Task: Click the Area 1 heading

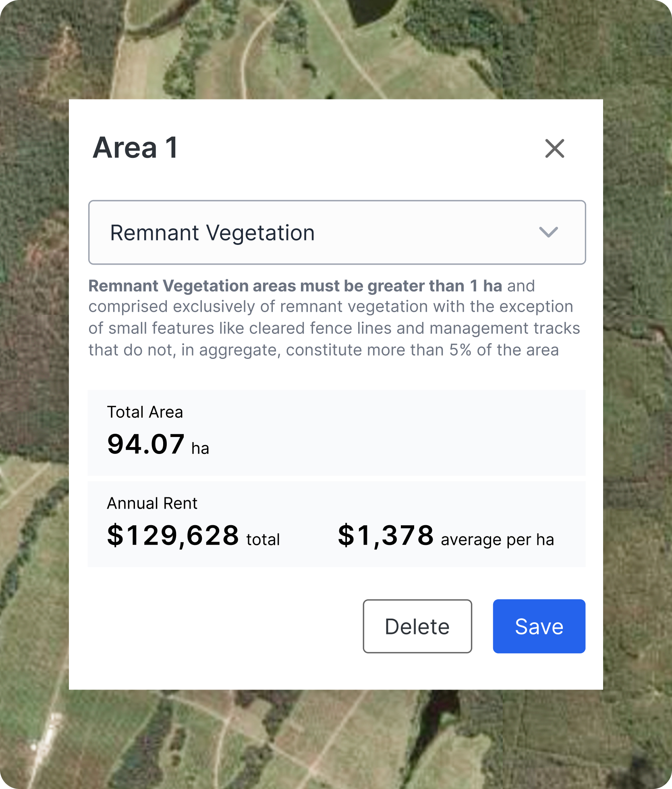Action: click(135, 148)
